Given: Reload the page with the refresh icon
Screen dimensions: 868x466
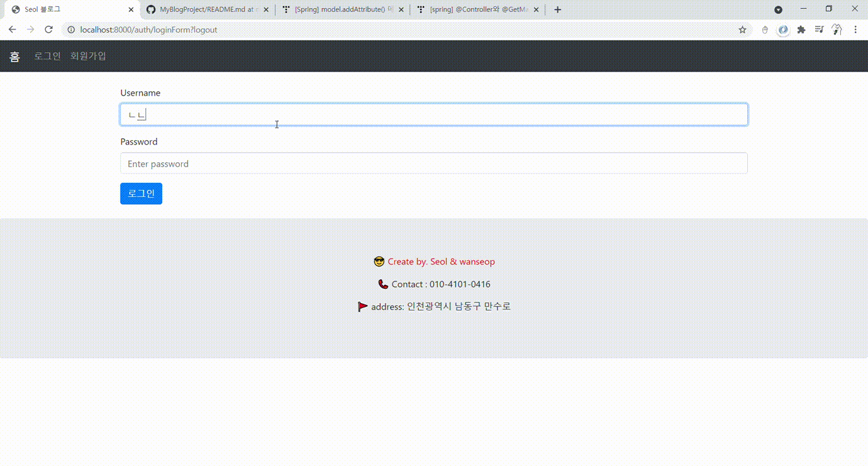Looking at the screenshot, I should (48, 30).
